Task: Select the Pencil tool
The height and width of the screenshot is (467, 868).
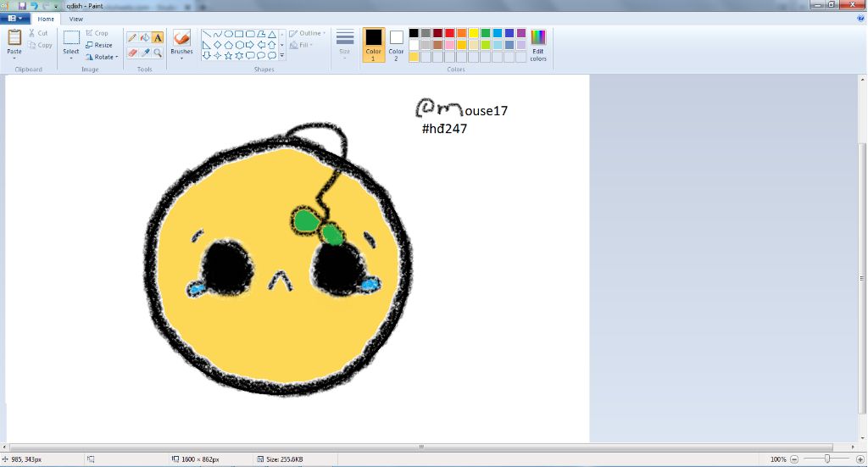Action: pos(131,37)
